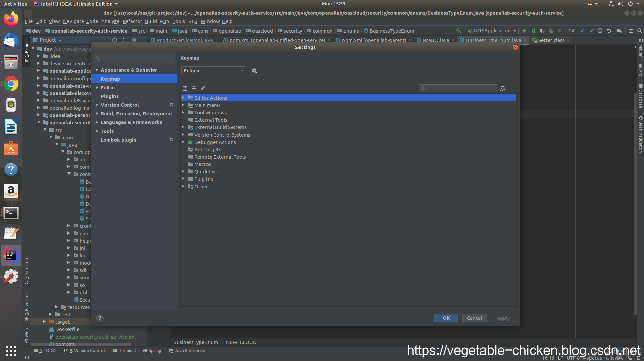Screen dimensions: 644x361
Task: Show applications grid in the dock
Action: (x=11, y=351)
